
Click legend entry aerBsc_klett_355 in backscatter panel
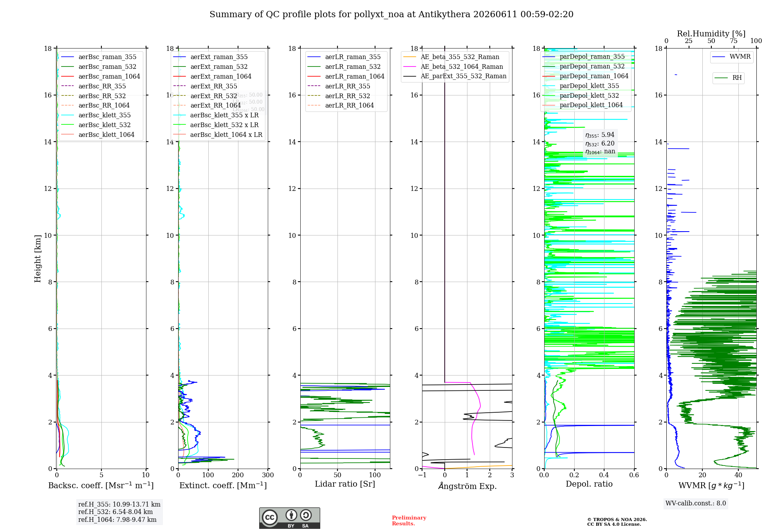(96, 115)
